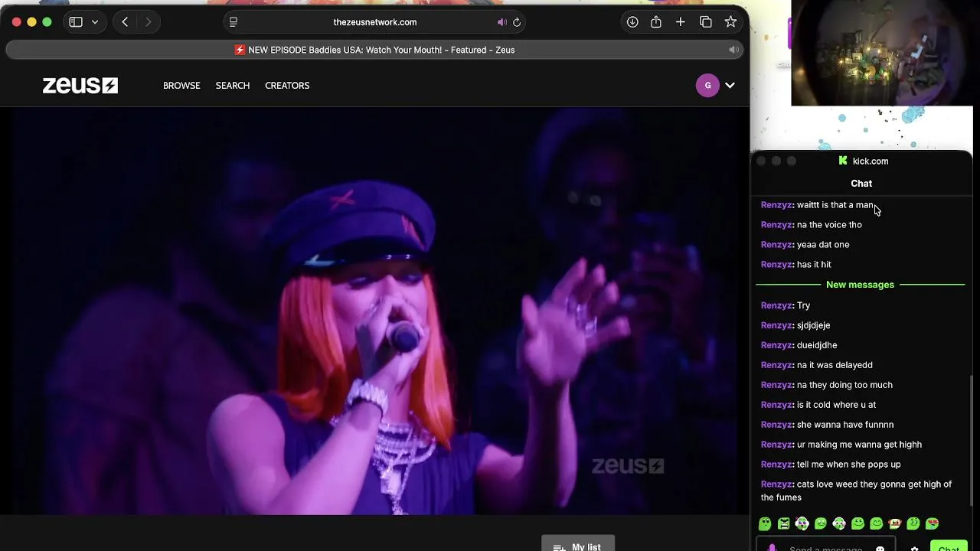Screen dimensions: 980x551
Task: Insert the seventh green happy emote
Action: pyautogui.click(x=876, y=523)
